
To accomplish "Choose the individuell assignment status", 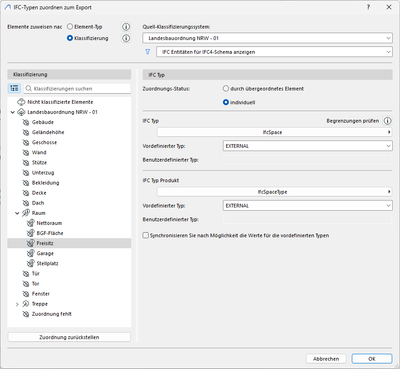I will 226,102.
